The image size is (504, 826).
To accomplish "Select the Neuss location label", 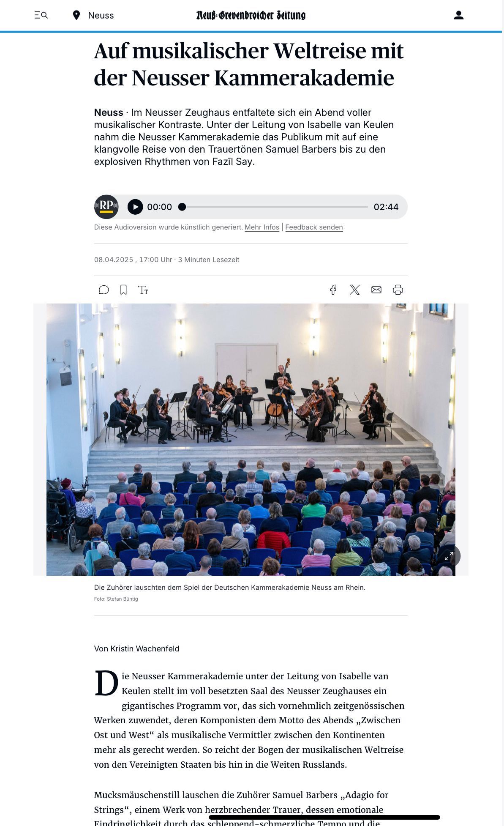I will pyautogui.click(x=101, y=16).
